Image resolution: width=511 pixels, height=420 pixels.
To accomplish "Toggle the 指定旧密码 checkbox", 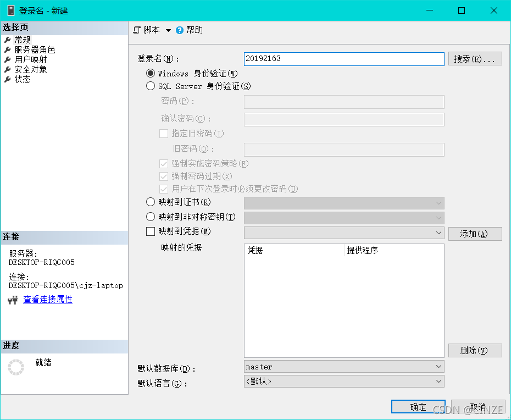I will [x=164, y=134].
